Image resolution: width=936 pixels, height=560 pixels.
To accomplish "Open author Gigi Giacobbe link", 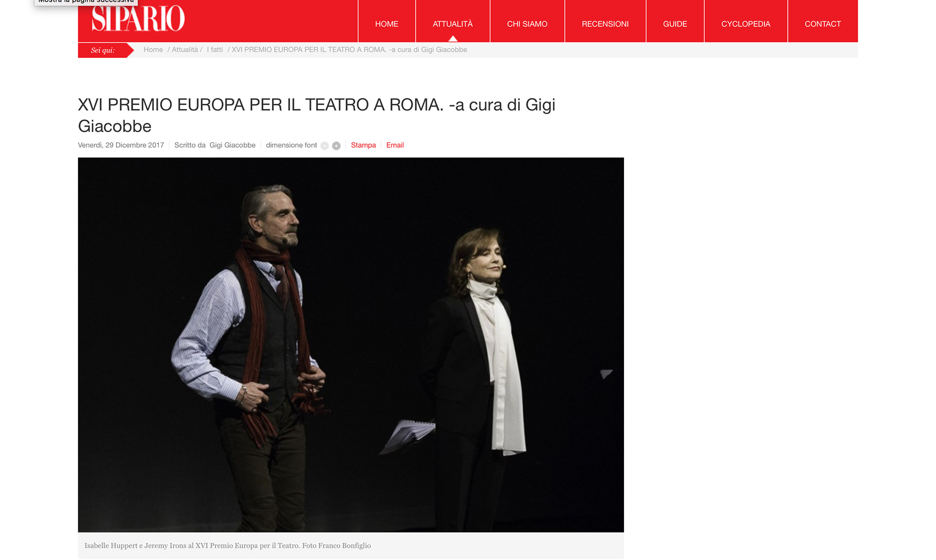I will click(233, 145).
